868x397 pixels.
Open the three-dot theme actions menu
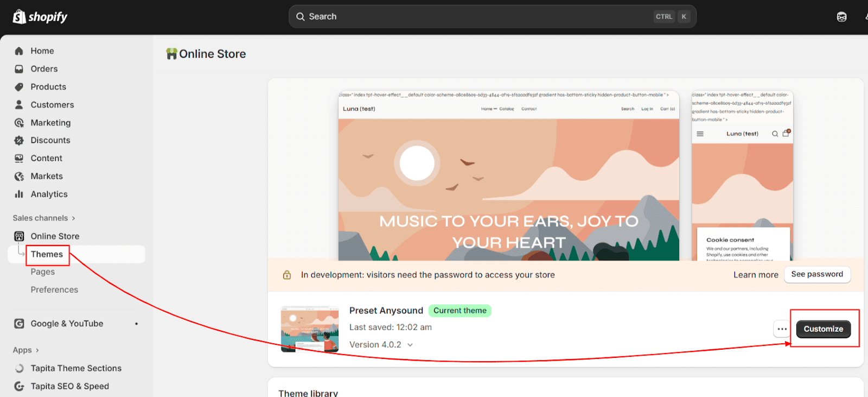click(x=782, y=329)
